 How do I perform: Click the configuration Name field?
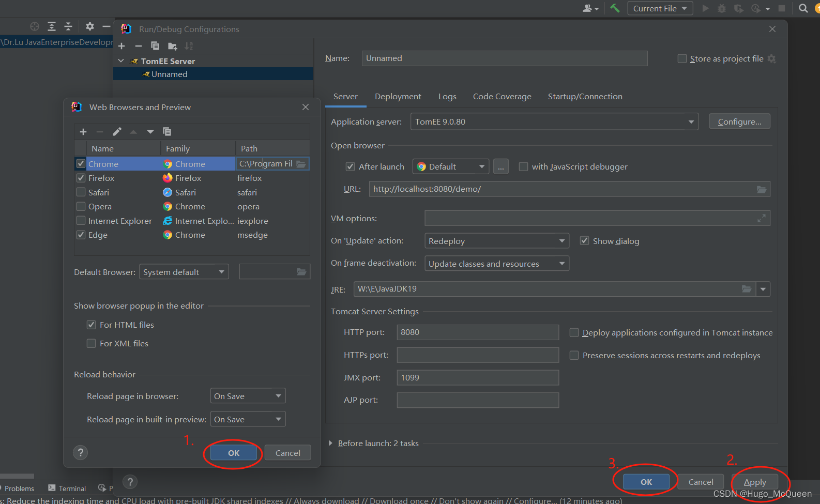point(505,58)
